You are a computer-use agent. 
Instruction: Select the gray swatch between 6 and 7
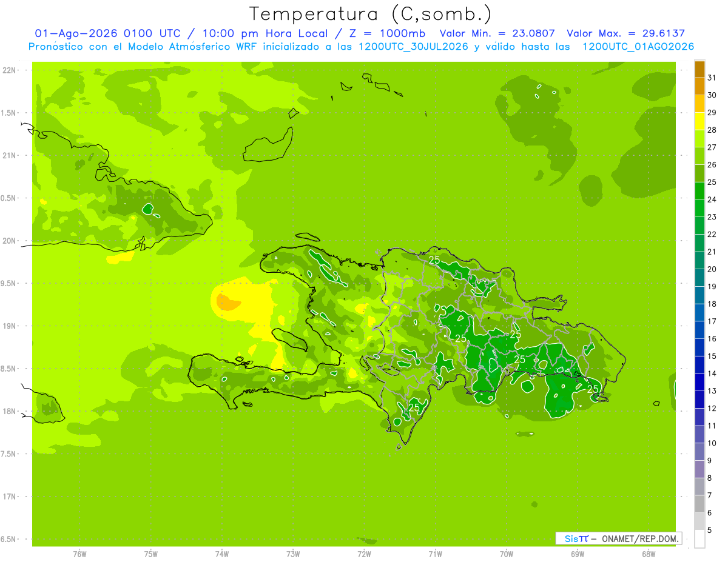point(699,504)
